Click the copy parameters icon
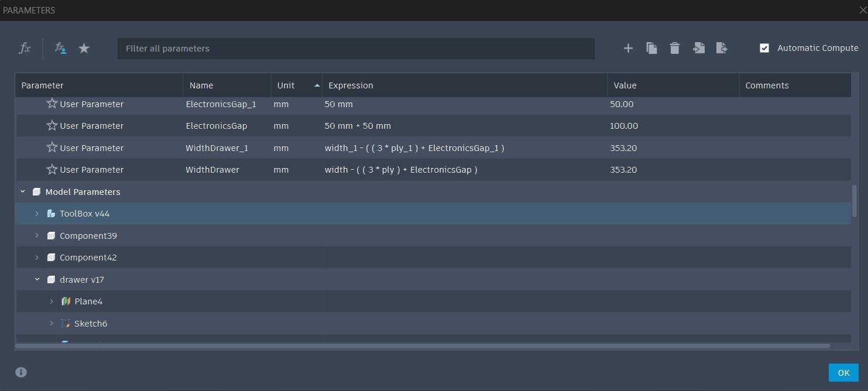Screen dimensions: 868x391 tap(651, 48)
